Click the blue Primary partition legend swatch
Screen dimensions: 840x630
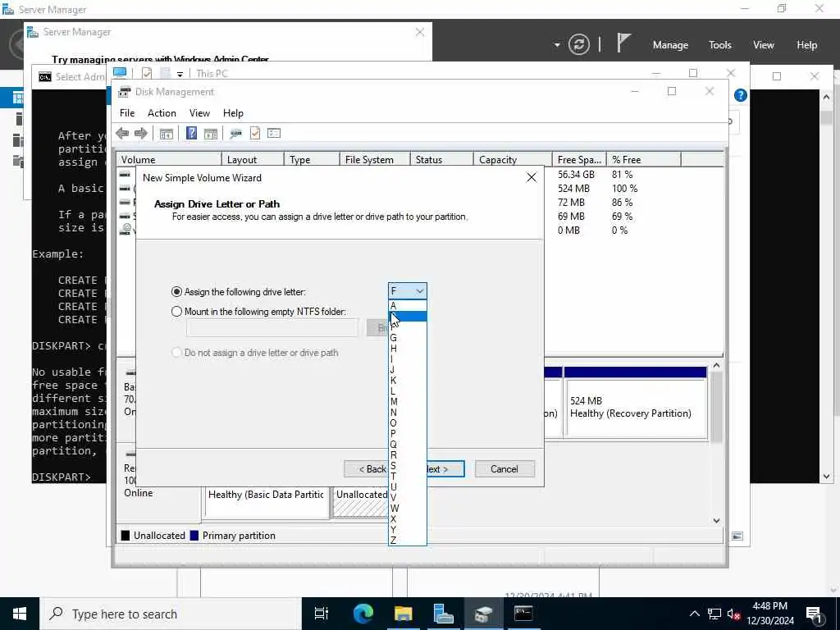tap(194, 536)
